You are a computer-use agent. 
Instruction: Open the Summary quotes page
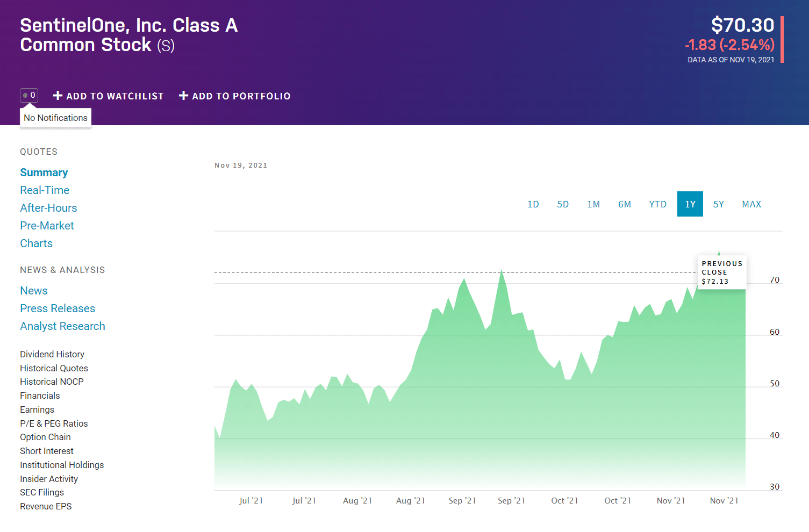pos(44,172)
